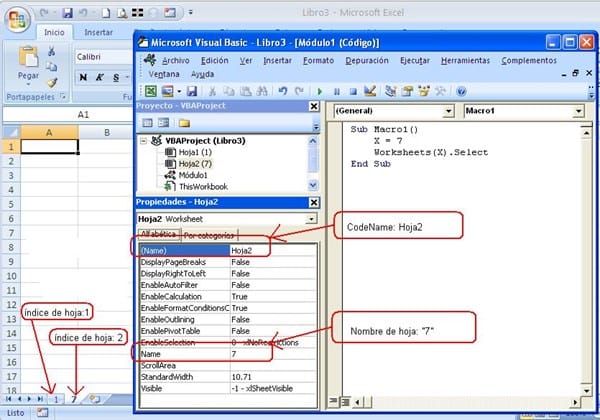Click code window scroll right arrow
This screenshot has height=420, width=600.
[575, 402]
